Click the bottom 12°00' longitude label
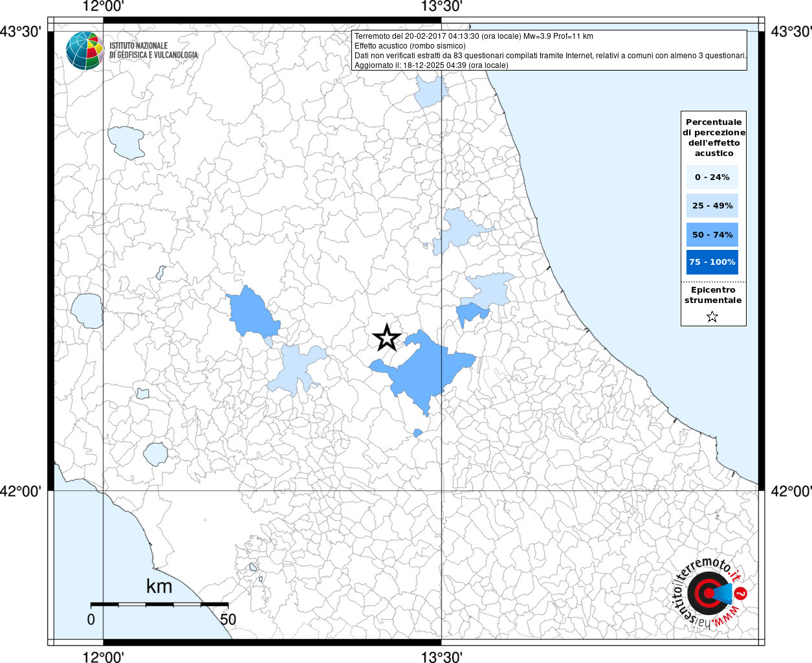This screenshot has width=812, height=663. [x=104, y=657]
